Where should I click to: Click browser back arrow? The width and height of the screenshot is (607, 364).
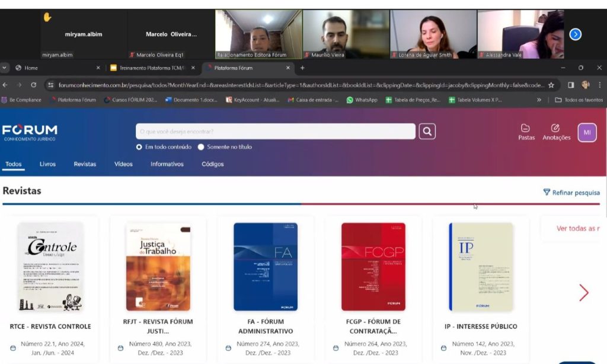pos(5,85)
